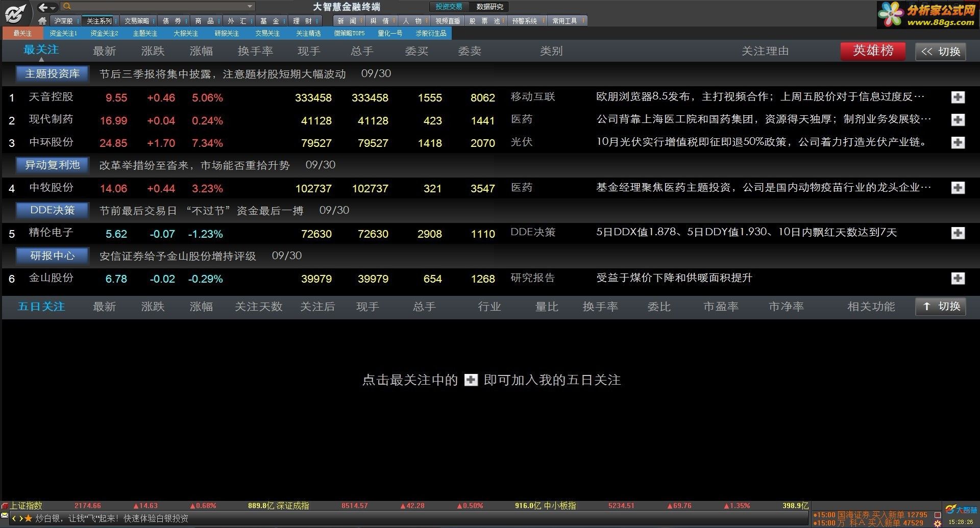Image resolution: width=980 pixels, height=528 pixels.
Task: Show next ticker news with right chevron
Action: click(x=21, y=518)
